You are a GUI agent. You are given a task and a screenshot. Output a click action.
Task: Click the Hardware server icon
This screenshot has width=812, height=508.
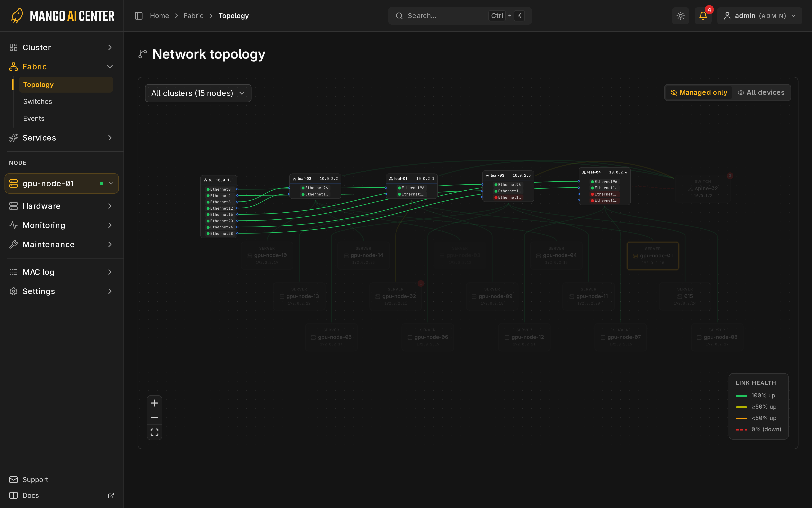click(13, 206)
